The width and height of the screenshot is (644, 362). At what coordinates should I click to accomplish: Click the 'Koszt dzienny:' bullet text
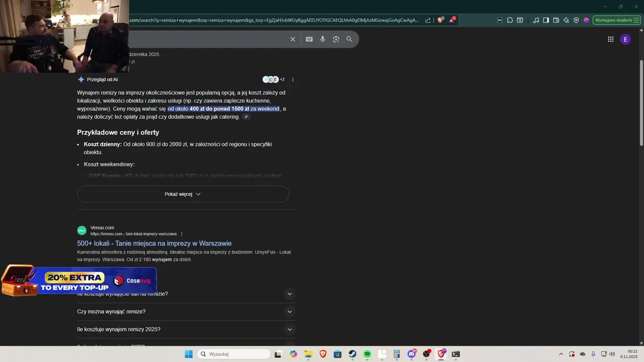pyautogui.click(x=103, y=144)
